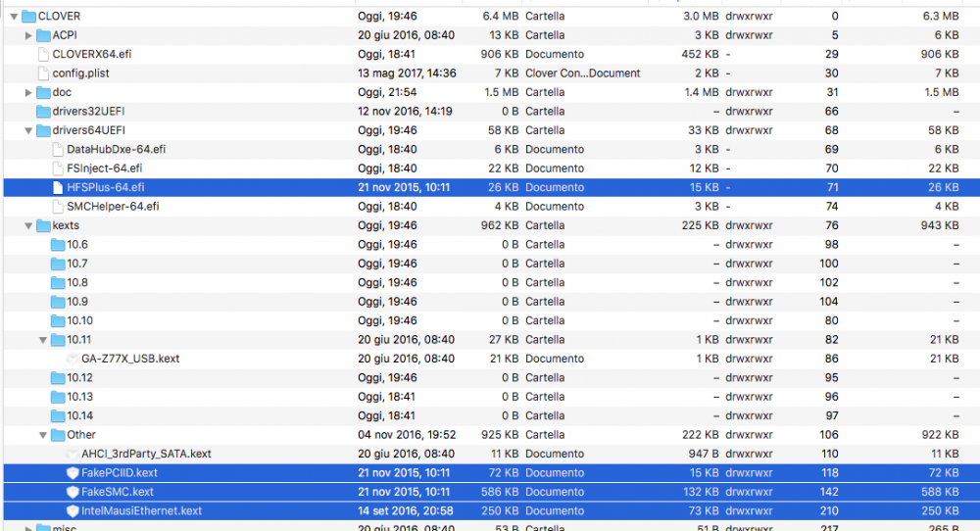Click the 10.11 folder icon
The height and width of the screenshot is (531, 980).
[58, 340]
